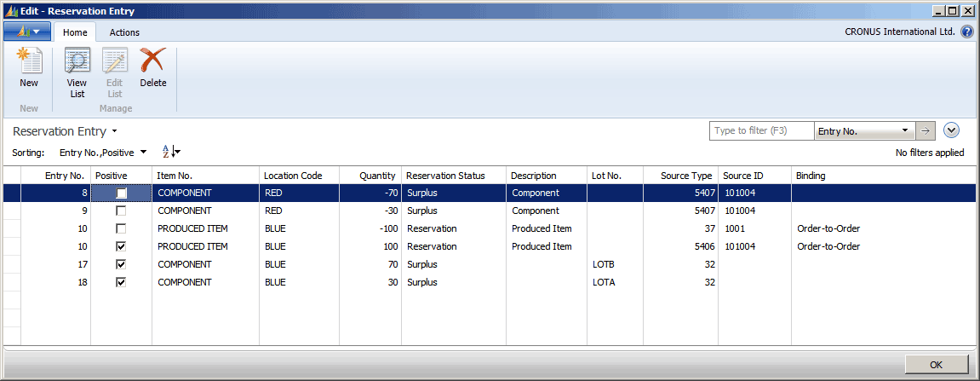Viewport: 980px width, 381px height.
Task: Select the Home ribbon tab
Action: pyautogui.click(x=75, y=32)
